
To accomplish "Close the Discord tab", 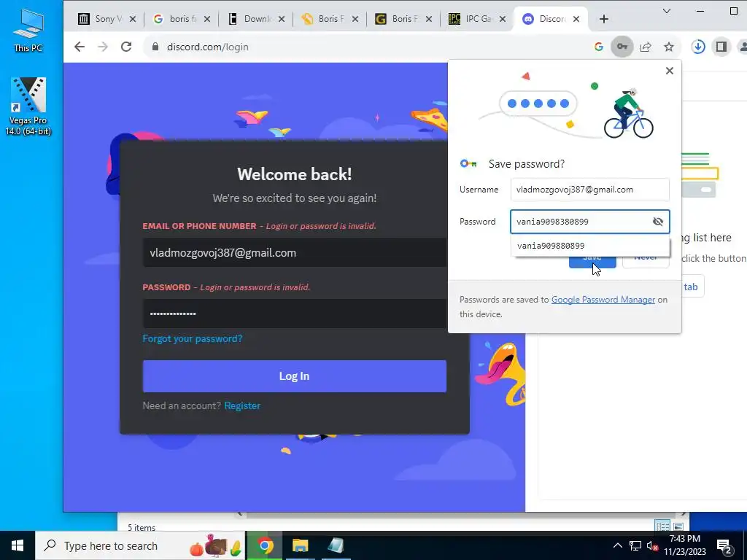I will [576, 19].
